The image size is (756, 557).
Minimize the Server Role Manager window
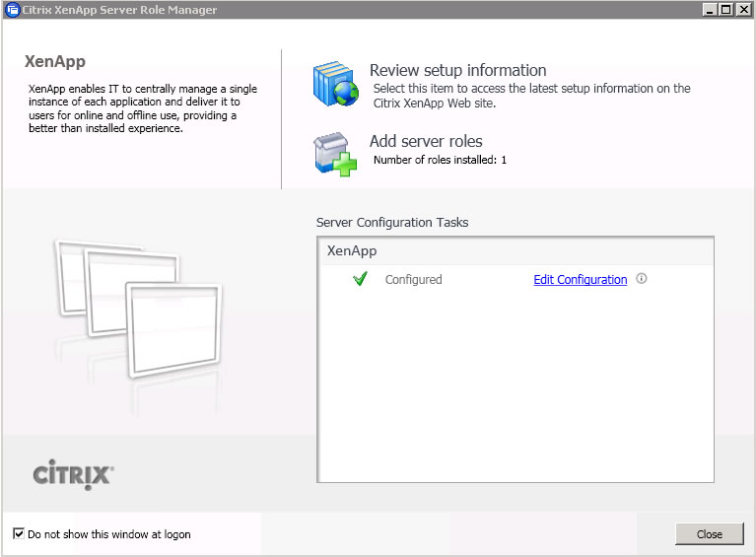pos(709,10)
